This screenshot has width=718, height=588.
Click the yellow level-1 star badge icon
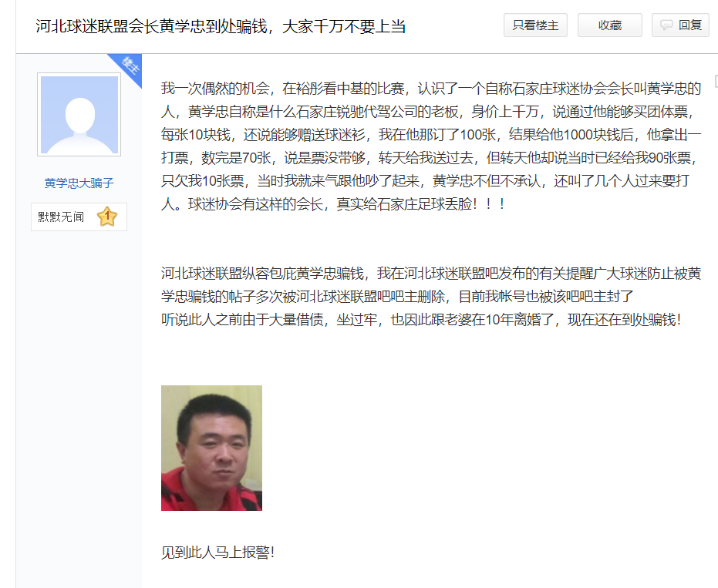(107, 217)
